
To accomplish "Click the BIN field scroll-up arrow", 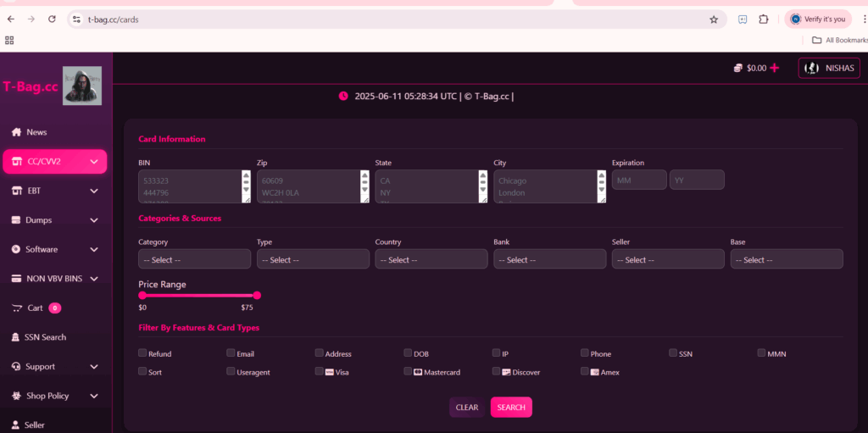I will [x=247, y=175].
